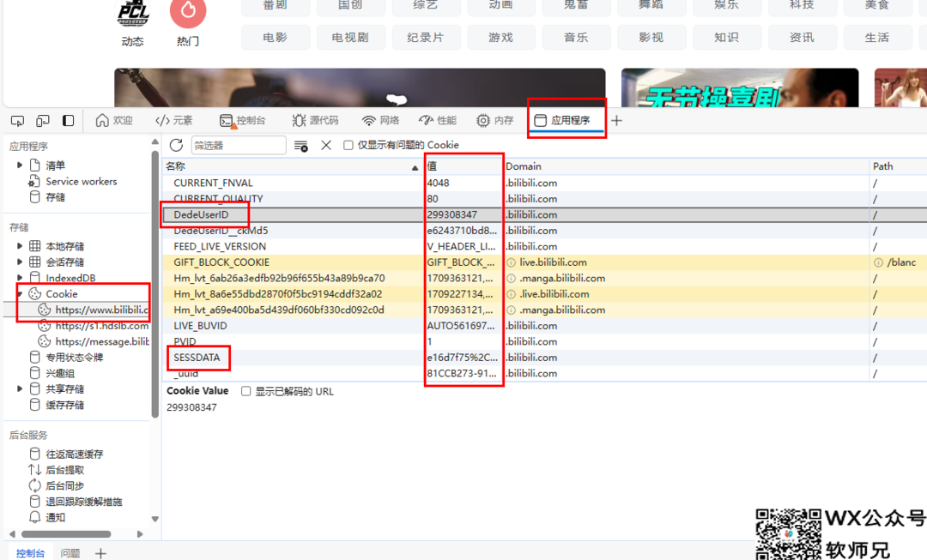The image size is (927, 560).
Task: Open the 控制台 drawer tab at bottom
Action: click(x=30, y=553)
